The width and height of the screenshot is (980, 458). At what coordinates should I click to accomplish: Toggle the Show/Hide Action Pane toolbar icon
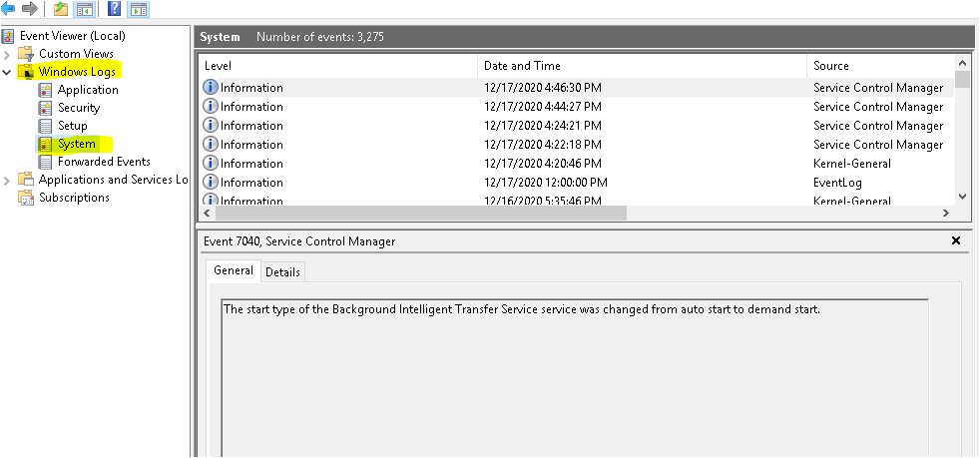coord(139,9)
